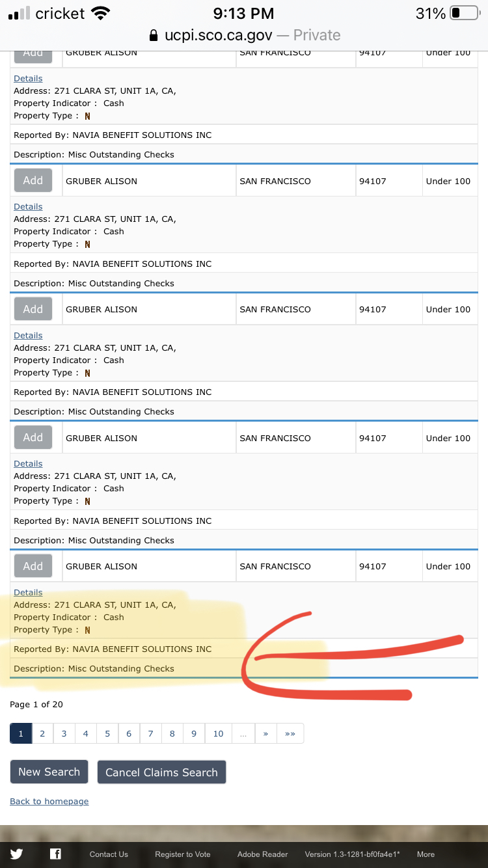
Task: Tap the Wi-Fi icon in the status bar
Action: [100, 13]
